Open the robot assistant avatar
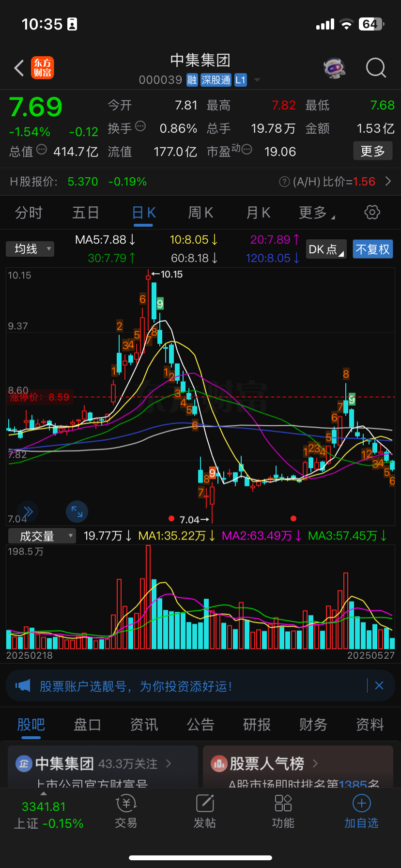Viewport: 401px width, 868px height. tap(335, 68)
